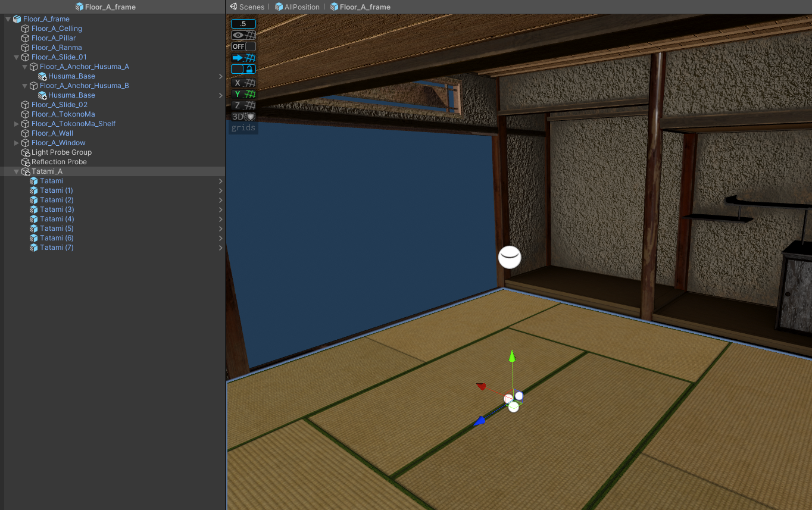Toggle the 3D perspective grid button

point(243,117)
